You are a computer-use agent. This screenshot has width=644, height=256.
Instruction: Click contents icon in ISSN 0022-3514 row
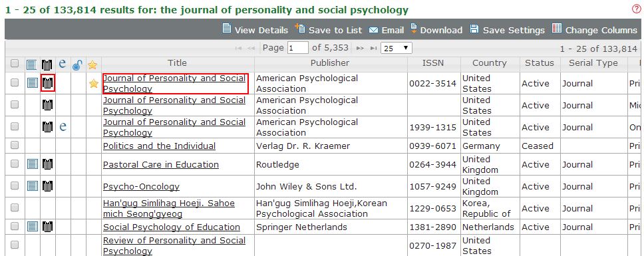point(32,83)
